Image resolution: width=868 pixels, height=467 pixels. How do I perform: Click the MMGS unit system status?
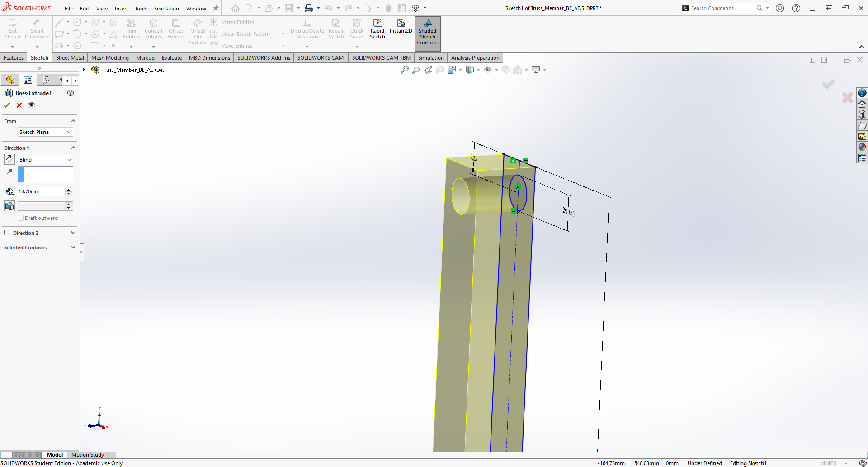pyautogui.click(x=828, y=463)
